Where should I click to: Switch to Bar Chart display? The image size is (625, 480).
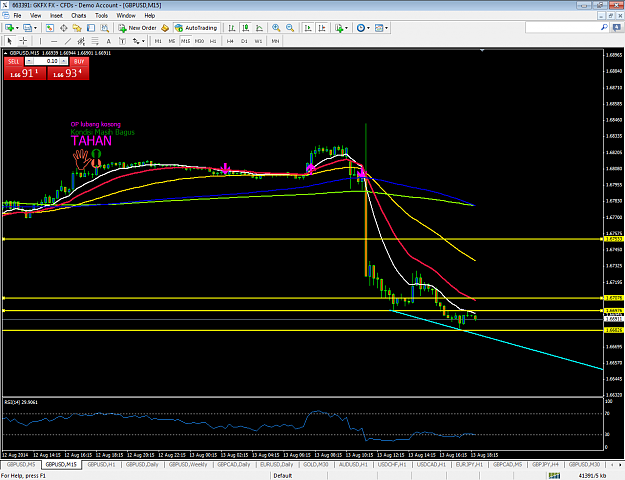pos(232,28)
